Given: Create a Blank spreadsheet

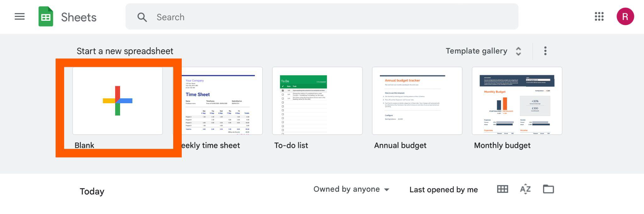Looking at the screenshot, I should click(x=118, y=101).
